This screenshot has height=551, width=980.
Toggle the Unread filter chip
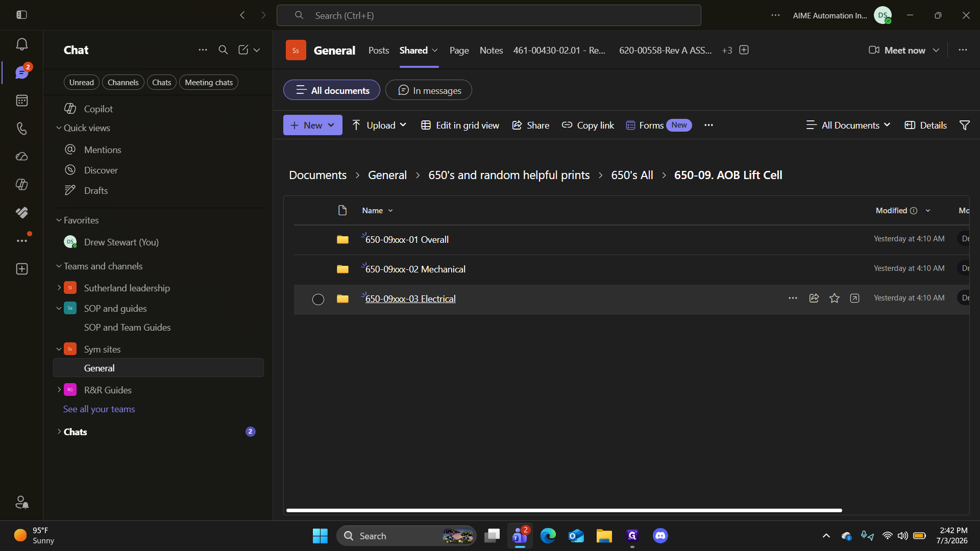click(82, 82)
